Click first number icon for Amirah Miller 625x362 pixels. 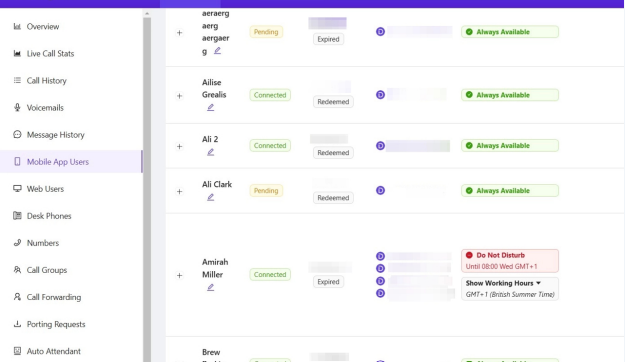(380, 256)
